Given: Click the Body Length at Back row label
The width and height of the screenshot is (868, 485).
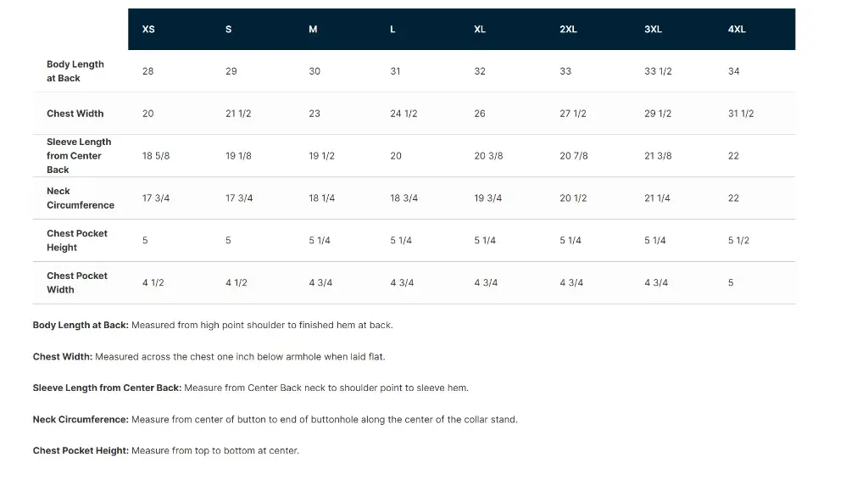Looking at the screenshot, I should [x=75, y=71].
